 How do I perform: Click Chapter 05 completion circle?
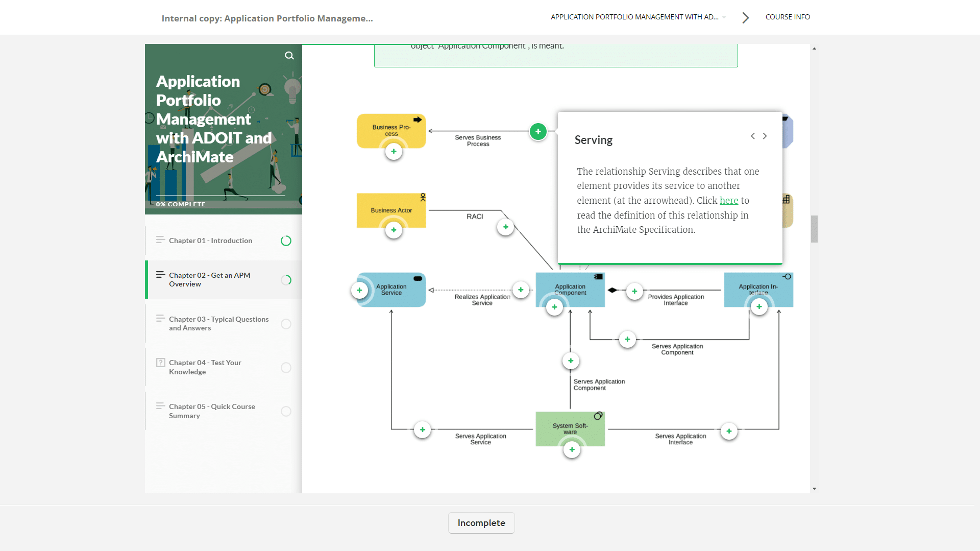pyautogui.click(x=286, y=412)
